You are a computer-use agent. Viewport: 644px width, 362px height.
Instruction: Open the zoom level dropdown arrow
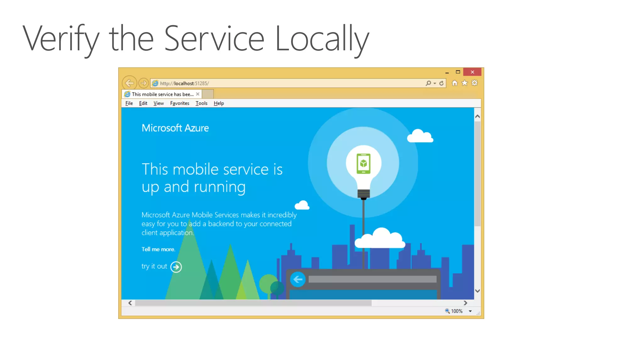click(x=470, y=311)
